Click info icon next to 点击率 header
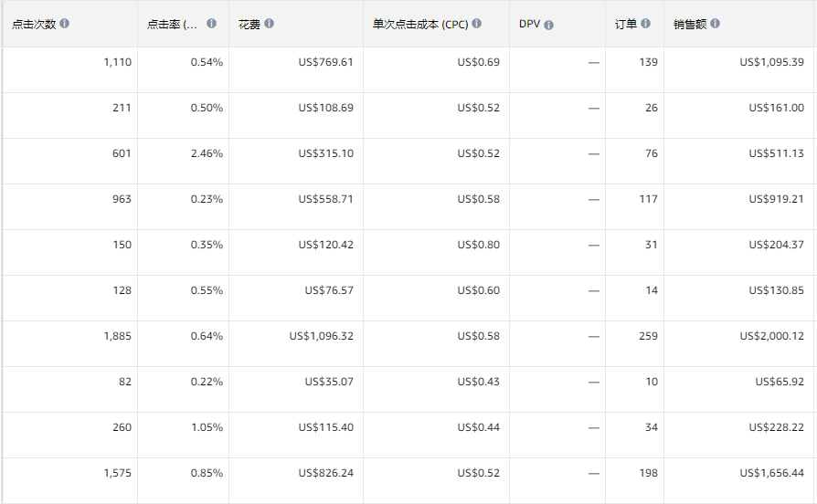The image size is (817, 504). [x=211, y=24]
